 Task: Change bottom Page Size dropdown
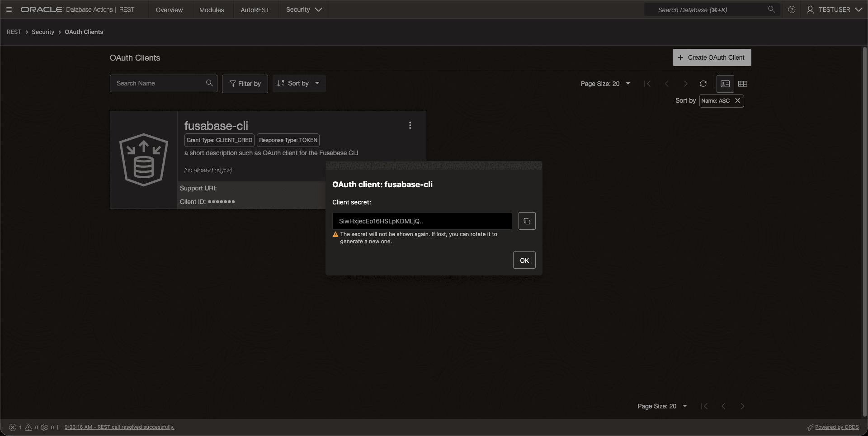coord(662,406)
